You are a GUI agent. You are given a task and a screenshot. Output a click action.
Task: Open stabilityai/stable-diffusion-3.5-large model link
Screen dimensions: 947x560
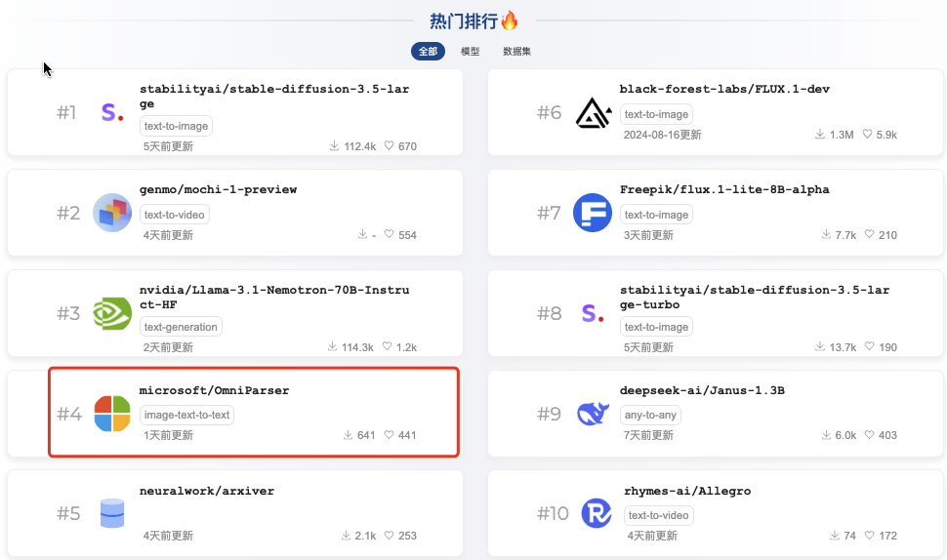click(274, 97)
